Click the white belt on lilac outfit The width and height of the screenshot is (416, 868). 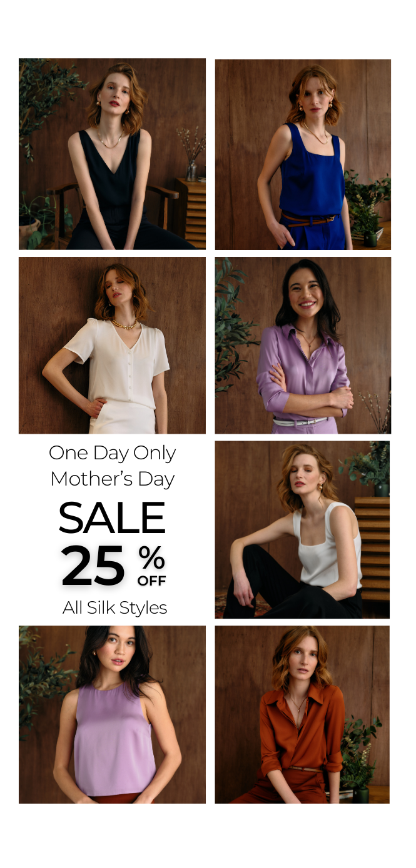coord(300,422)
